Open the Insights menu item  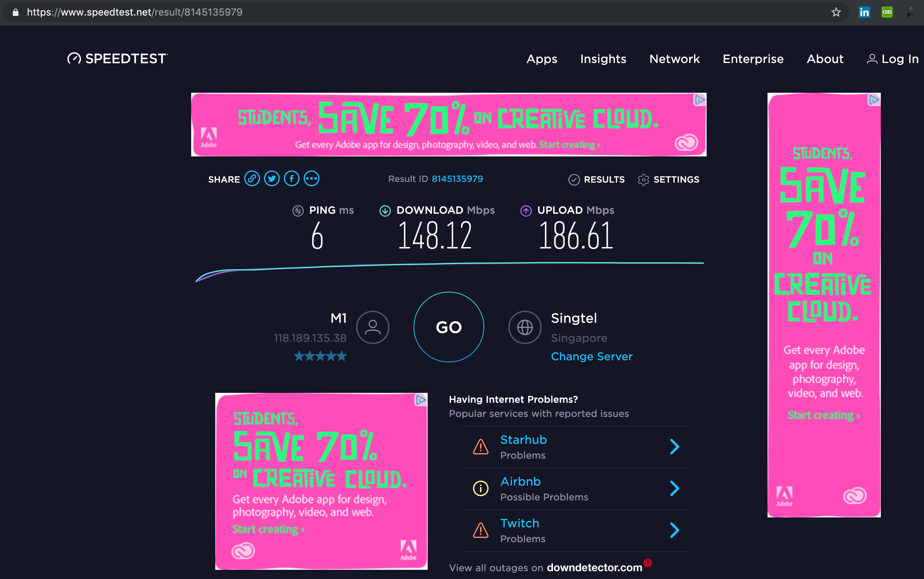[603, 59]
